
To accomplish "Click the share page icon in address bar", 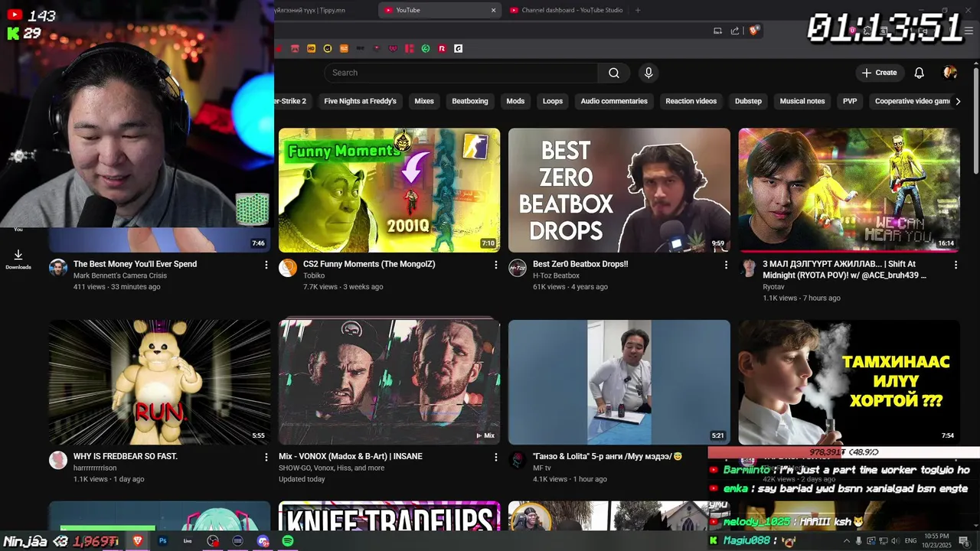I will tap(735, 31).
